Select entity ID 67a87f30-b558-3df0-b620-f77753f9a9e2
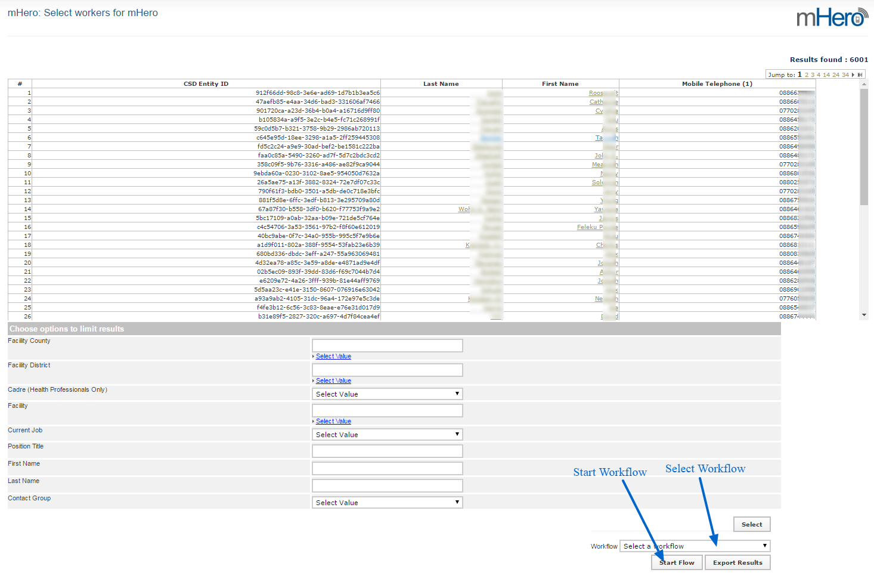The image size is (874, 588). click(x=319, y=209)
